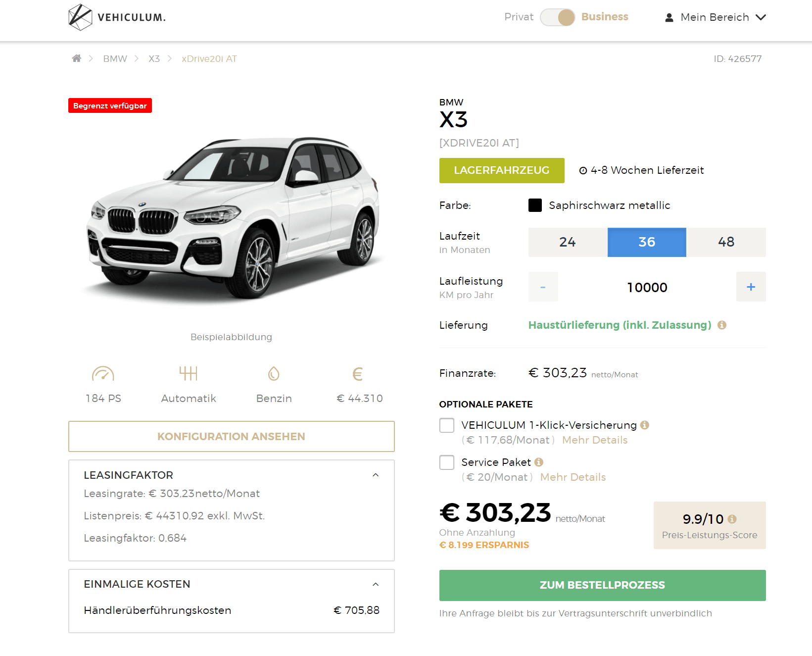Show info for 1-Klick-Versicherung
This screenshot has height=656, width=812.
(x=644, y=425)
